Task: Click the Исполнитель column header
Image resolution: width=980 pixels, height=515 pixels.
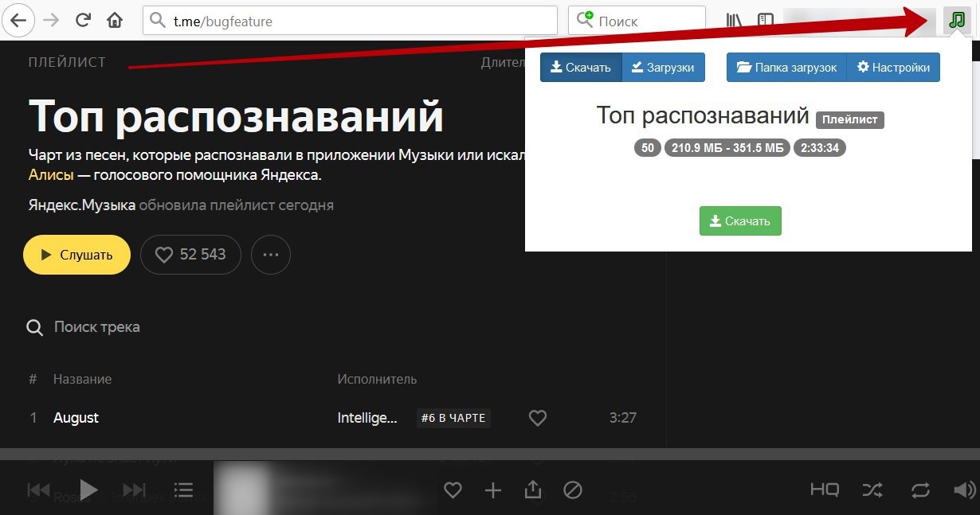Action: click(377, 379)
